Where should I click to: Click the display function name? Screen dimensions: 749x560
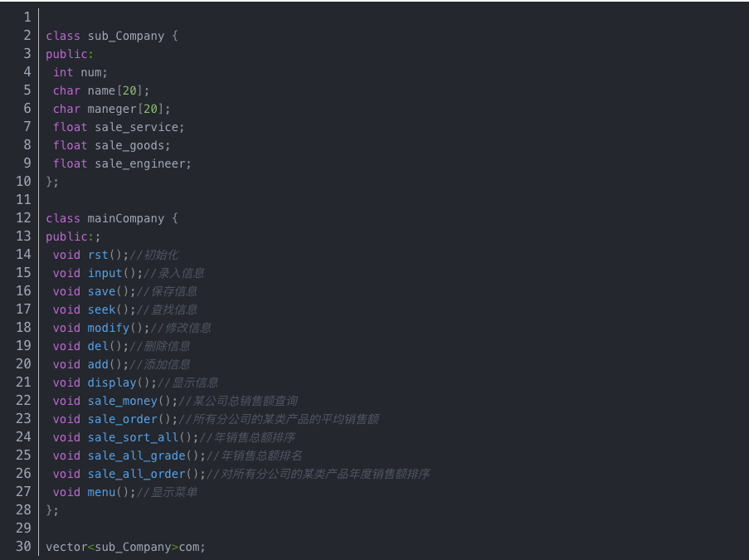click(x=111, y=382)
